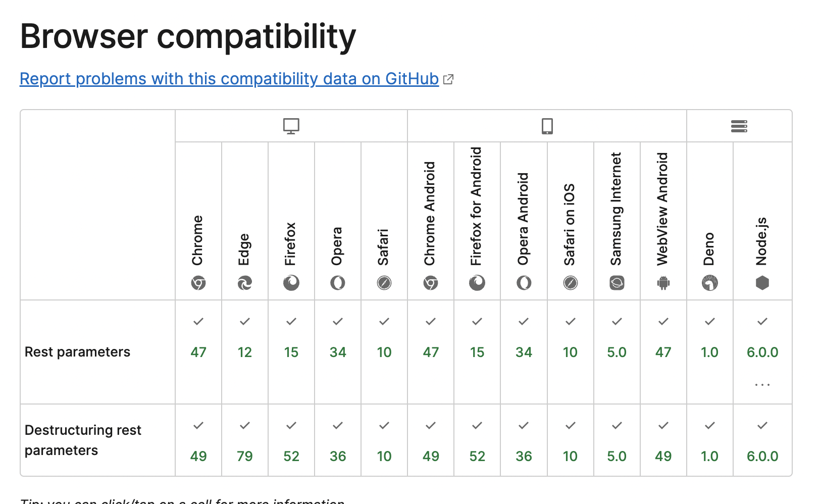
Task: Click the Edge 79 cell for Destructuring rest parameters
Action: pyautogui.click(x=245, y=456)
